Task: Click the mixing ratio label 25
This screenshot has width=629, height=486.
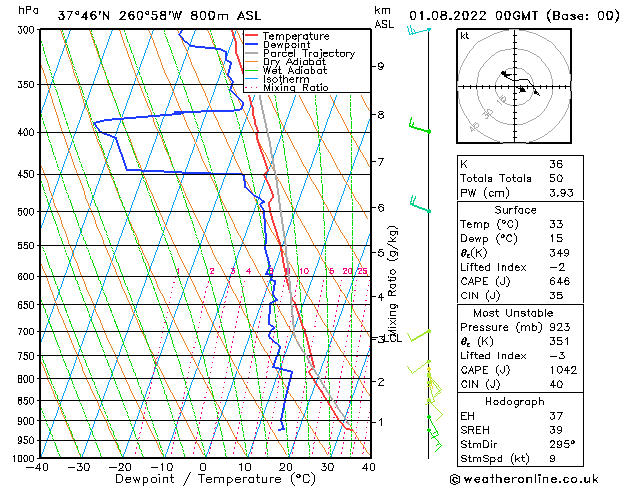Action: (x=363, y=271)
